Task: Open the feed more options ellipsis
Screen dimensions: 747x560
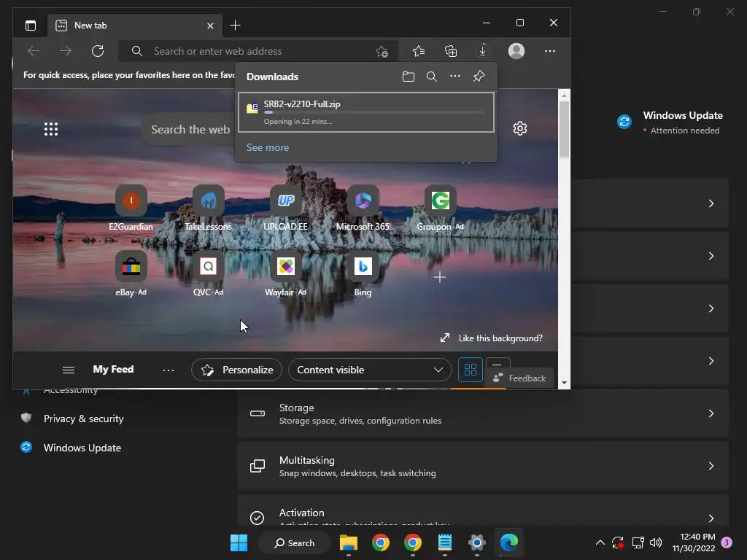Action: pos(169,370)
